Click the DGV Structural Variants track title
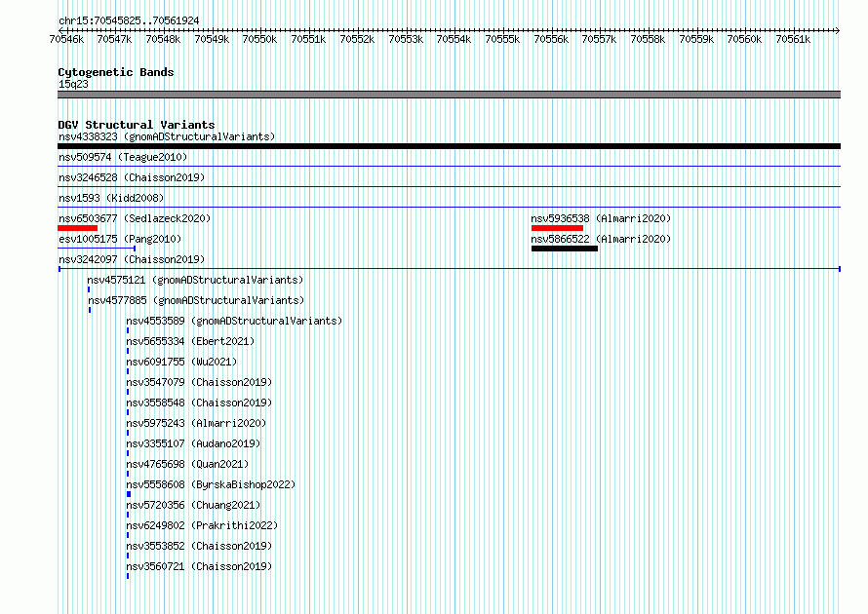The height and width of the screenshot is (614, 868). 137,125
